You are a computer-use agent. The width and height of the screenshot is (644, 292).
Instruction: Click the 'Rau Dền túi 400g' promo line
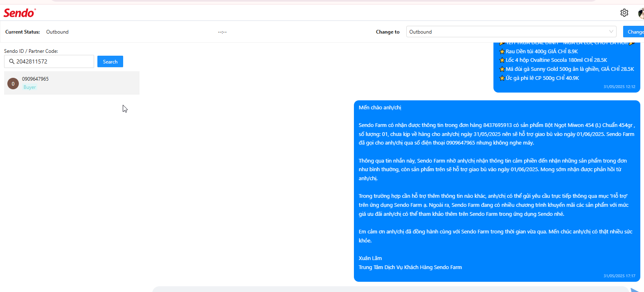(538, 52)
